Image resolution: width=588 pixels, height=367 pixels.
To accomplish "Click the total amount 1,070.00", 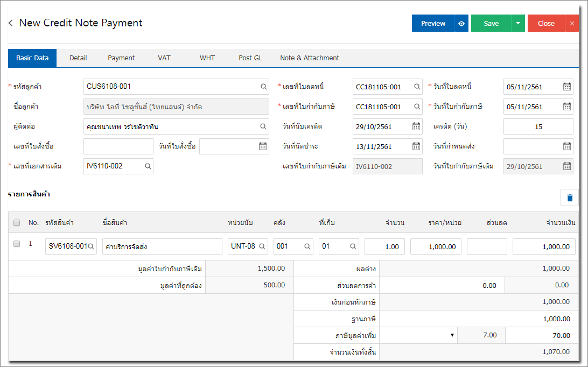I will [x=479, y=351].
